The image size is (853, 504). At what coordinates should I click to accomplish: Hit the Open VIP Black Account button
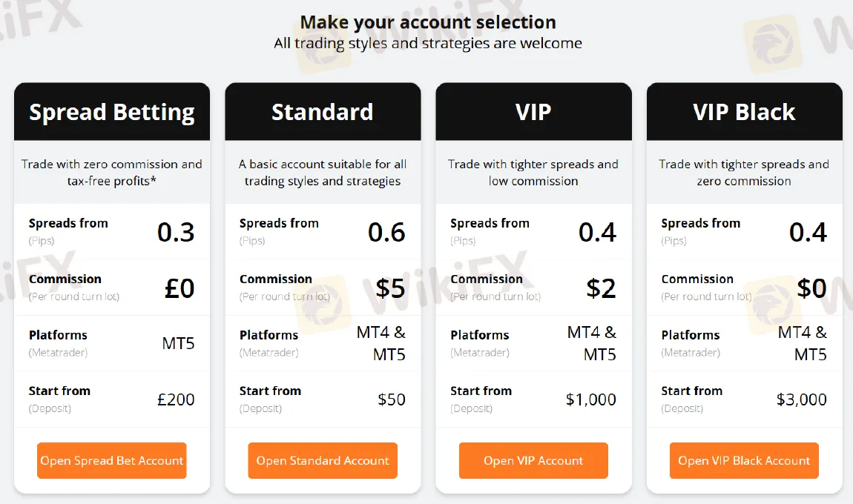click(744, 461)
